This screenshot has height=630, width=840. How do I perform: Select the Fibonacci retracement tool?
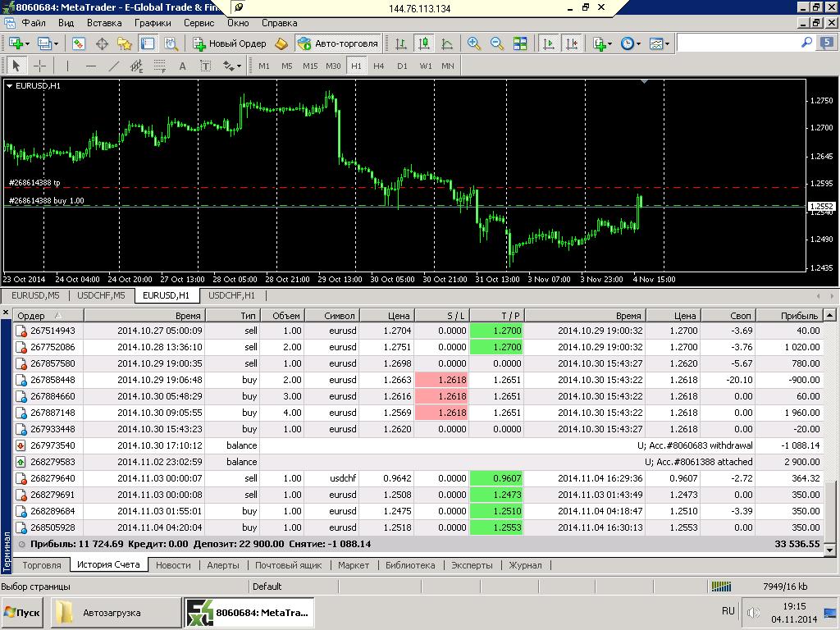[160, 66]
